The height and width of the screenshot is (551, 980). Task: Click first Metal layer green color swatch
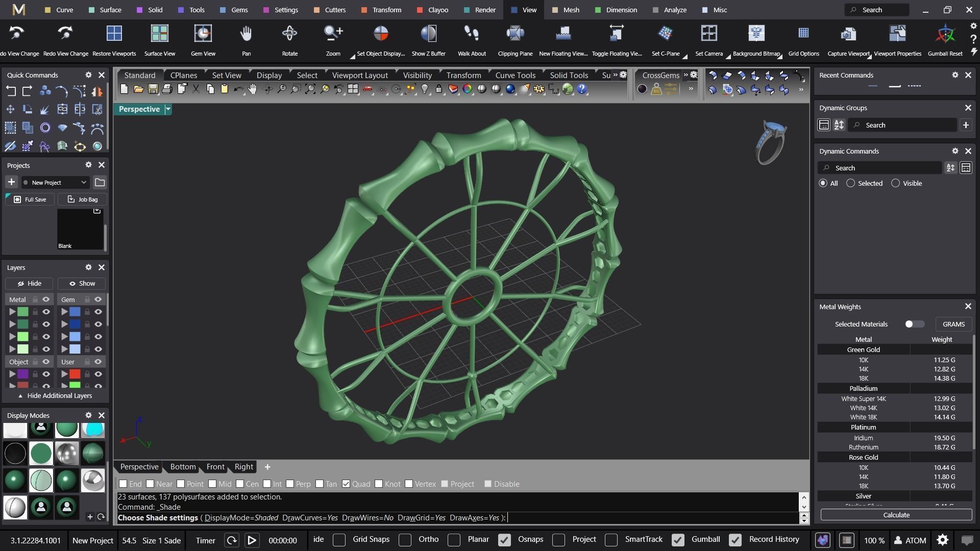click(x=23, y=312)
